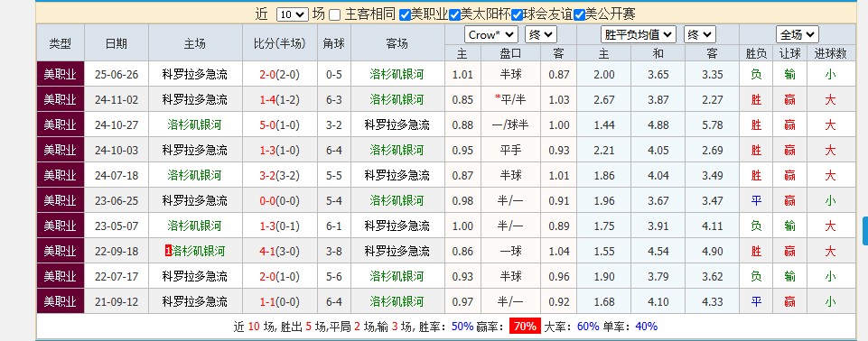Click the 类型 column header

coord(61,43)
